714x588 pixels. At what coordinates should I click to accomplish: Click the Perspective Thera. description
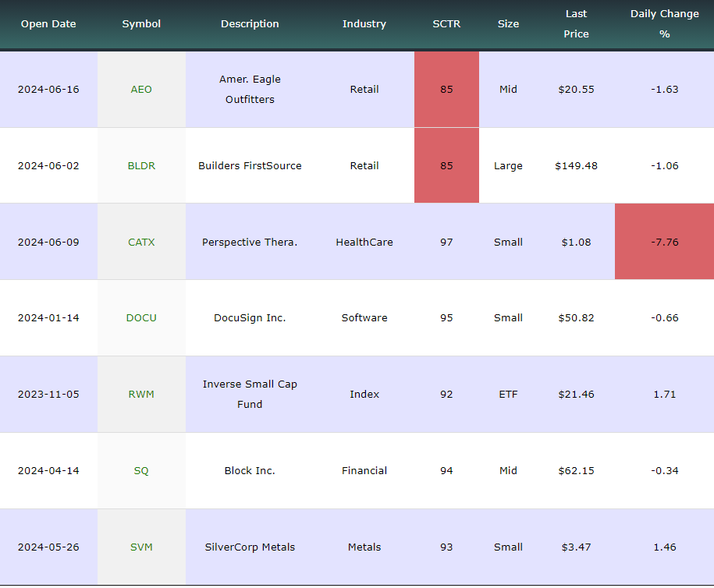pyautogui.click(x=250, y=242)
